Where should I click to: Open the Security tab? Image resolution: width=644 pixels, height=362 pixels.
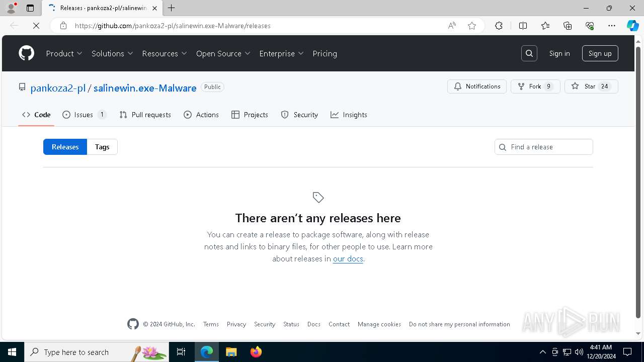299,115
